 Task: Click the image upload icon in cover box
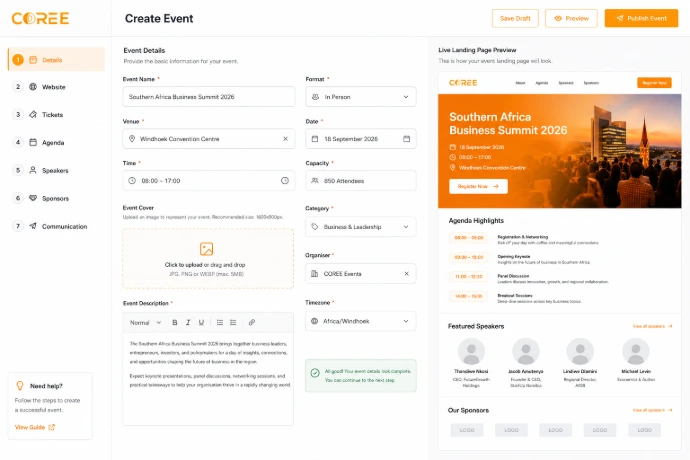tap(206, 249)
